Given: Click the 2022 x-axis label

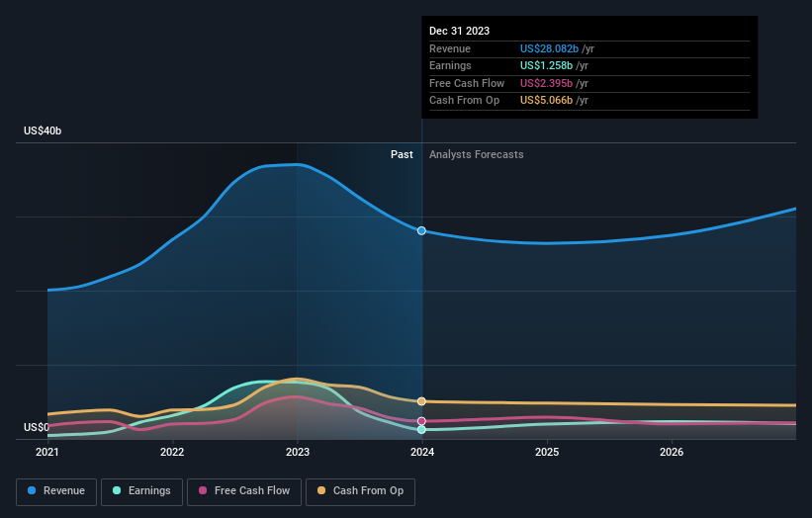Looking at the screenshot, I should (x=172, y=452).
